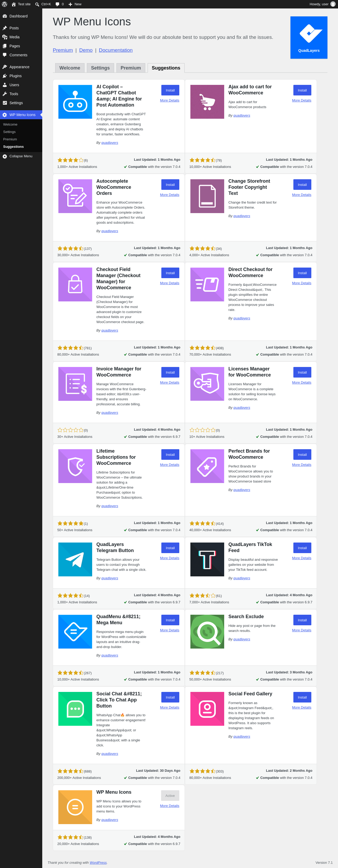Click the Social Feed Gallery pink icon

tap(207, 709)
